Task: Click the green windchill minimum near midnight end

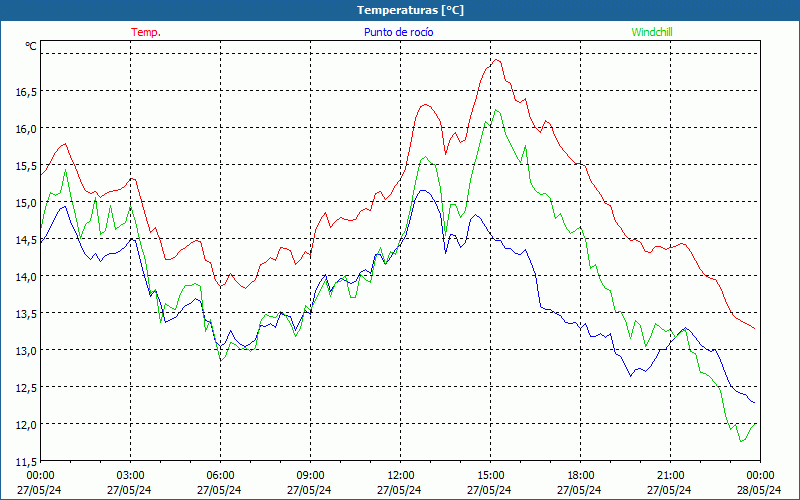Action: (x=741, y=441)
